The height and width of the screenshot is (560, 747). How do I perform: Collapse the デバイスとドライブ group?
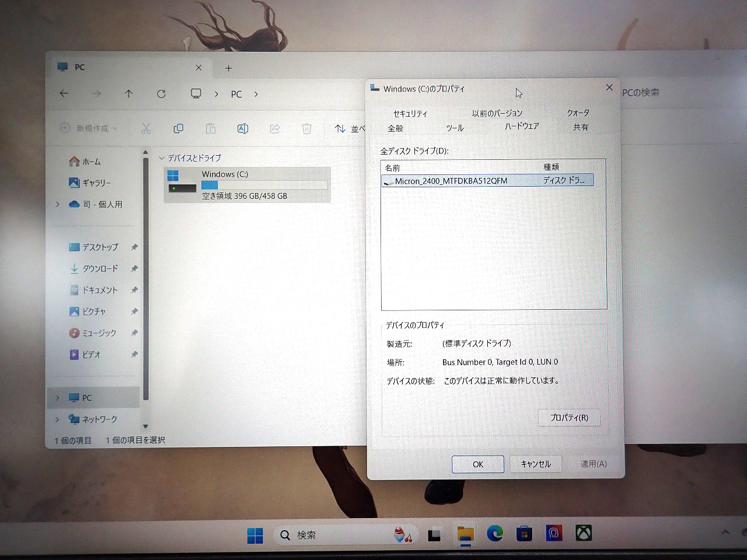click(x=162, y=158)
